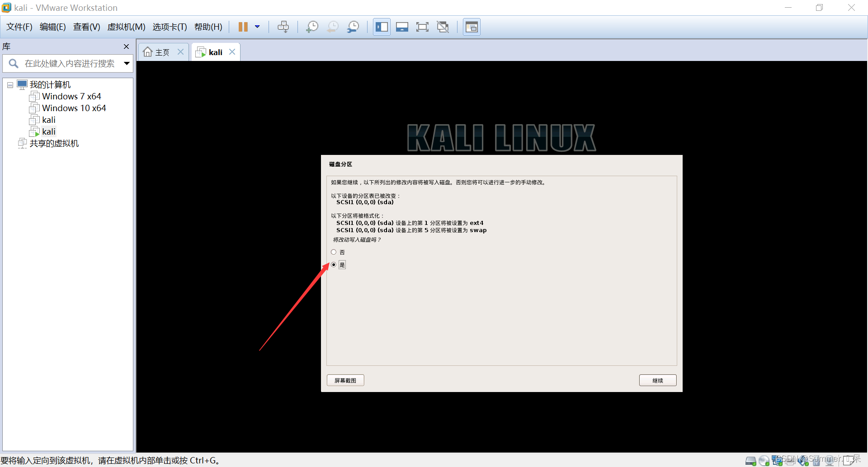Click the network adapter status icon
The height and width of the screenshot is (467, 868).
pyautogui.click(x=777, y=460)
